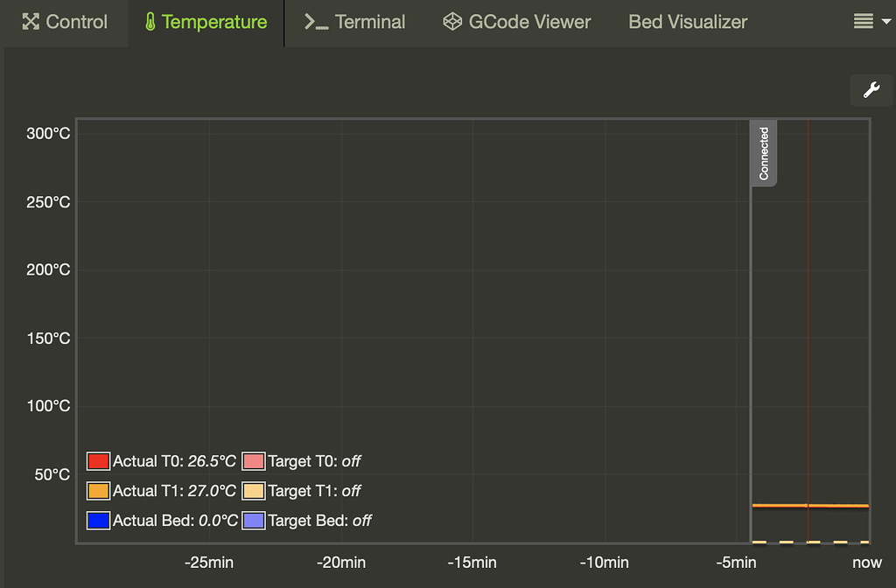Viewport: 896px width, 588px height.
Task: Select the Control tab
Action: click(65, 22)
